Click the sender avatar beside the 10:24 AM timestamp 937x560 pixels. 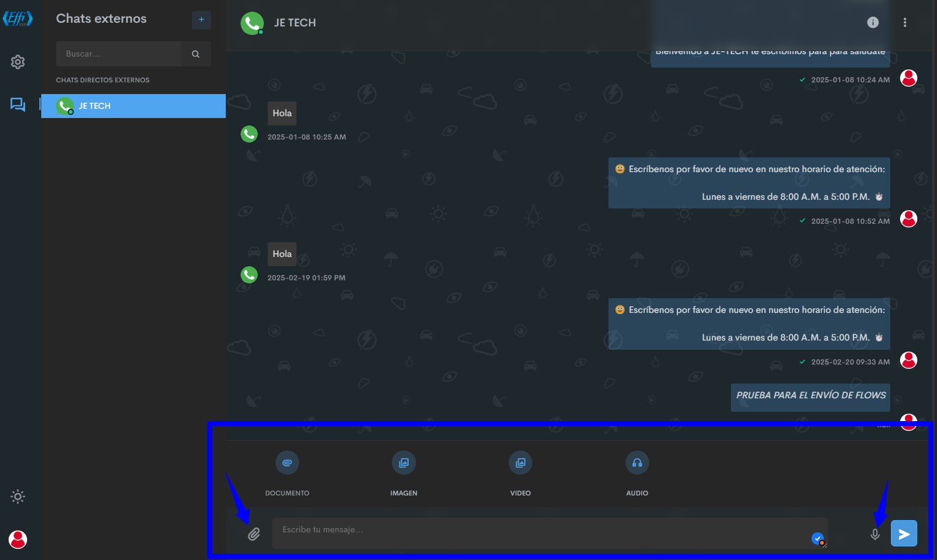[x=909, y=78]
